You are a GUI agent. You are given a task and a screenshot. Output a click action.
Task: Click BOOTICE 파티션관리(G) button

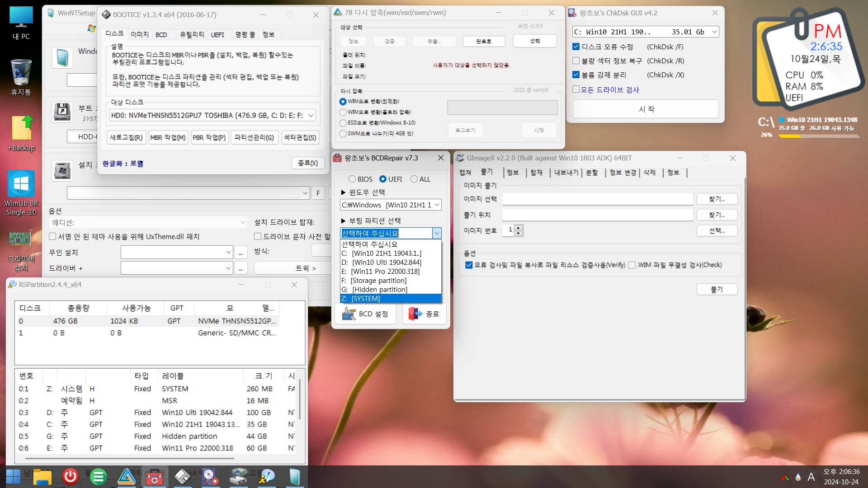[x=254, y=137]
